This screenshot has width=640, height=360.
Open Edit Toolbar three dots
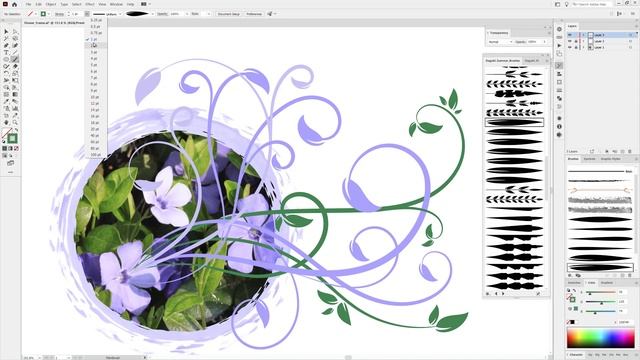(x=11, y=172)
